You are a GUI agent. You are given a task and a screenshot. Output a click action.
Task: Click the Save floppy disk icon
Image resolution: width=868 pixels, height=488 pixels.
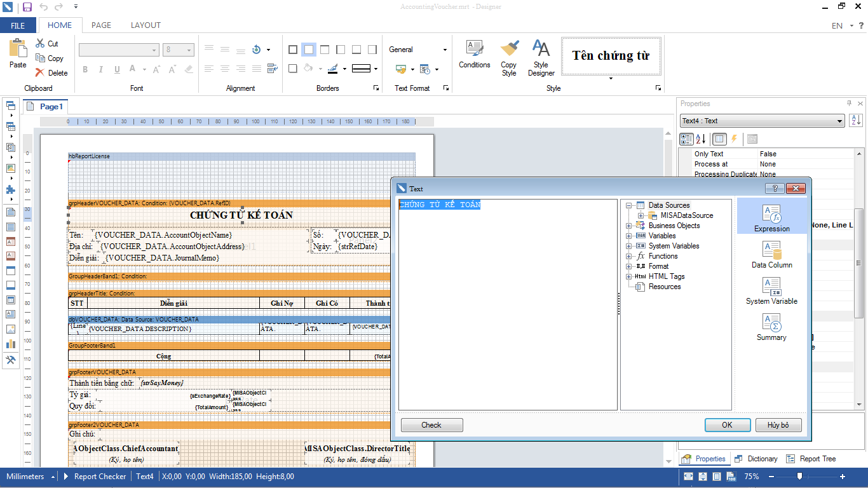coord(27,7)
